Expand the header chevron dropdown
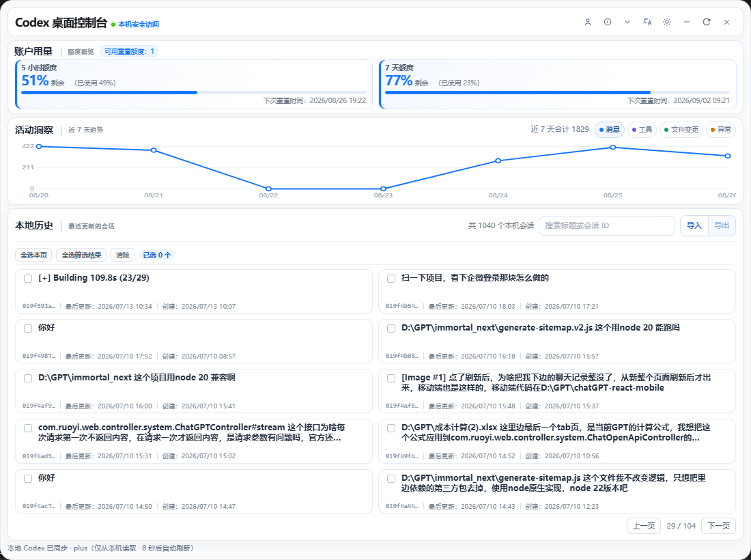 (627, 22)
